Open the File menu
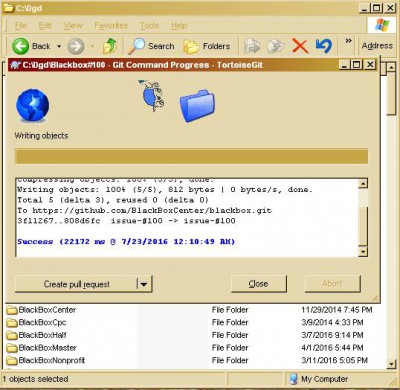The width and height of the screenshot is (400, 390). click(x=21, y=26)
